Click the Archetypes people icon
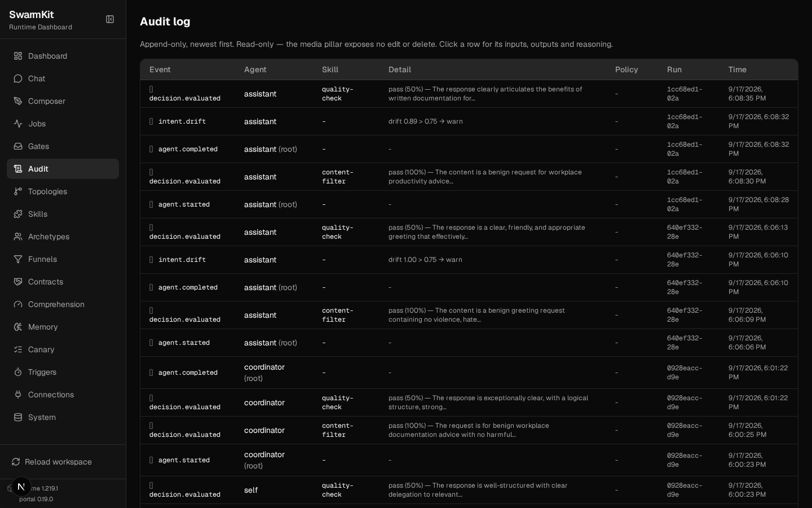This screenshot has width=812, height=508. click(x=18, y=237)
